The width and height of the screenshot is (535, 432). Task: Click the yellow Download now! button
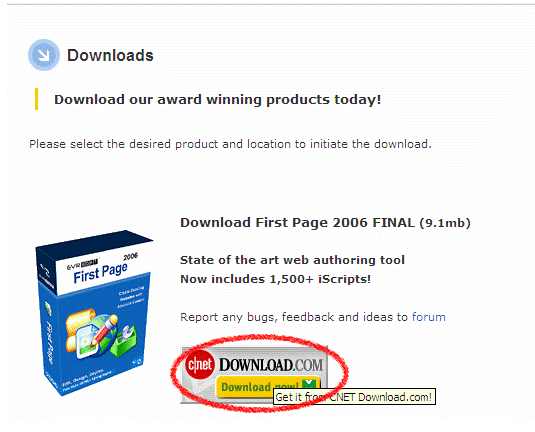point(268,387)
